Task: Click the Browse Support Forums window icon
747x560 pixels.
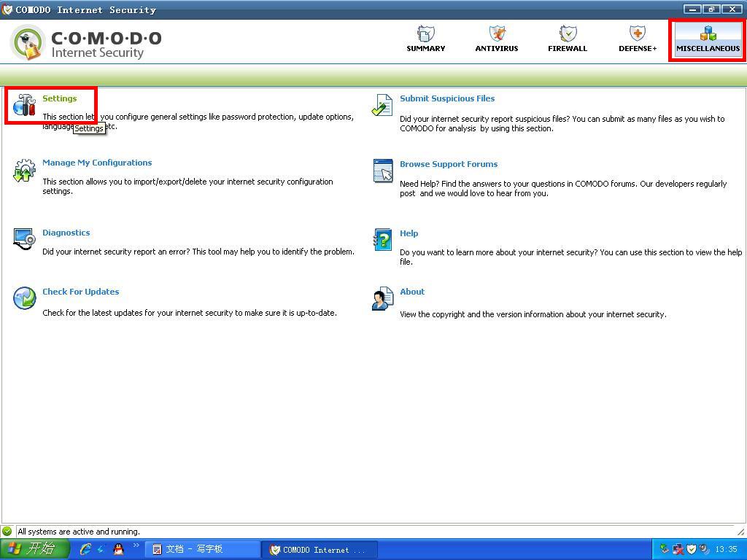Action: pyautogui.click(x=383, y=171)
